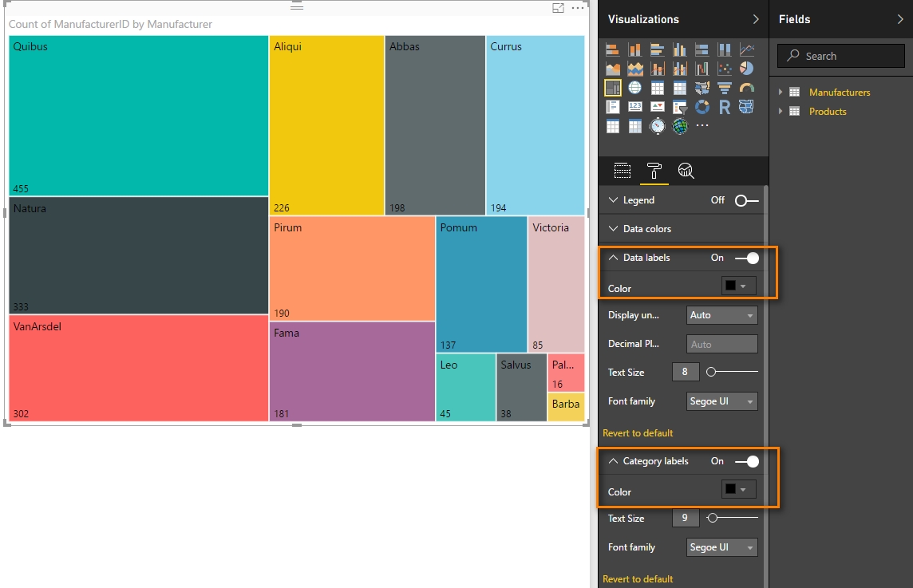Collapse the Fields pane
The width and height of the screenshot is (913, 588).
click(x=900, y=19)
